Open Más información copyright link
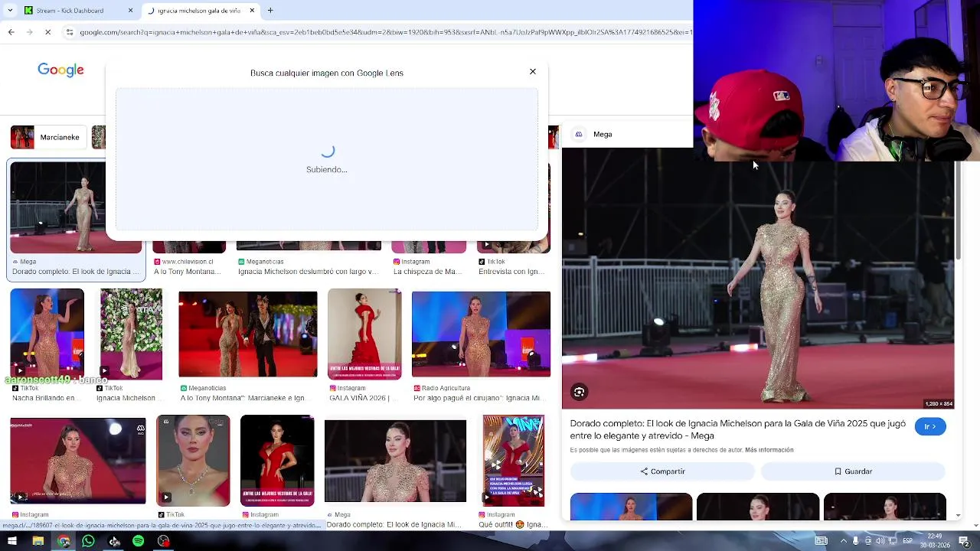Screen dimensions: 980x551 point(769,450)
